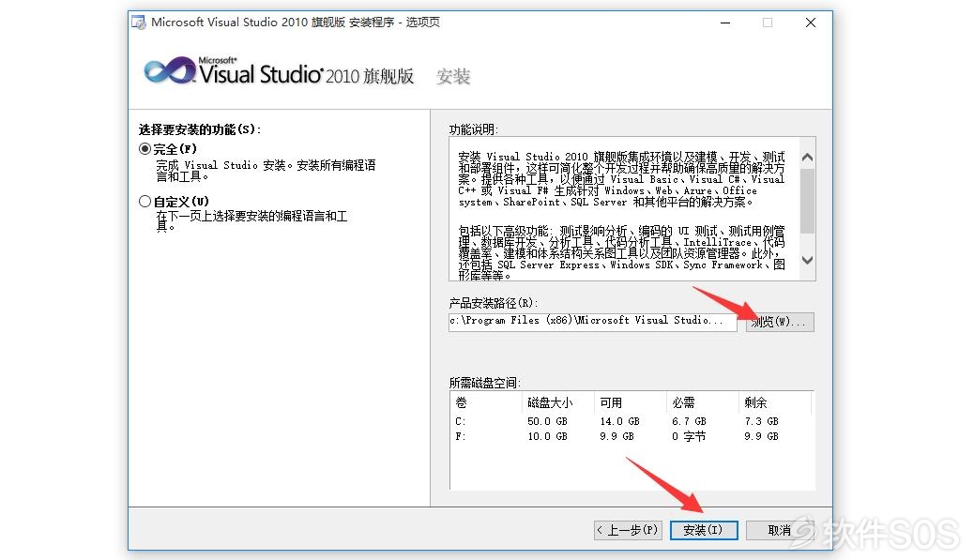Click the Visual Studio infinity logo
This screenshot has height=560, width=974.
point(170,70)
